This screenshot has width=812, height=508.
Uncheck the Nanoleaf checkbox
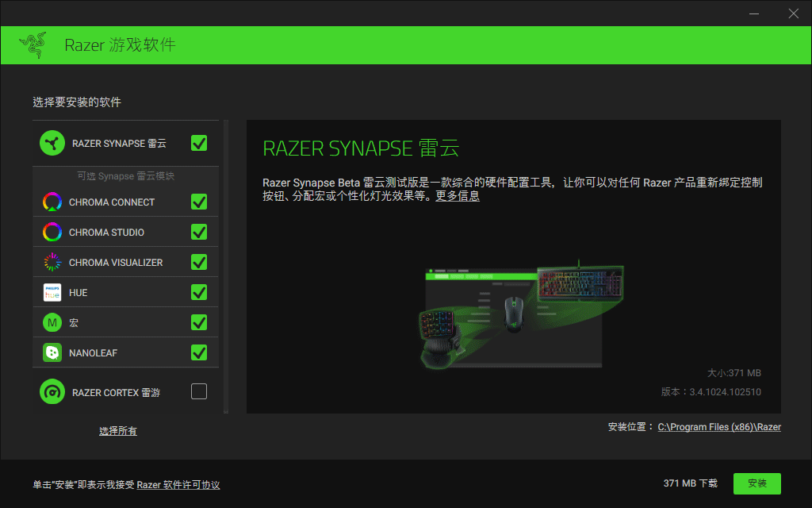coord(199,352)
